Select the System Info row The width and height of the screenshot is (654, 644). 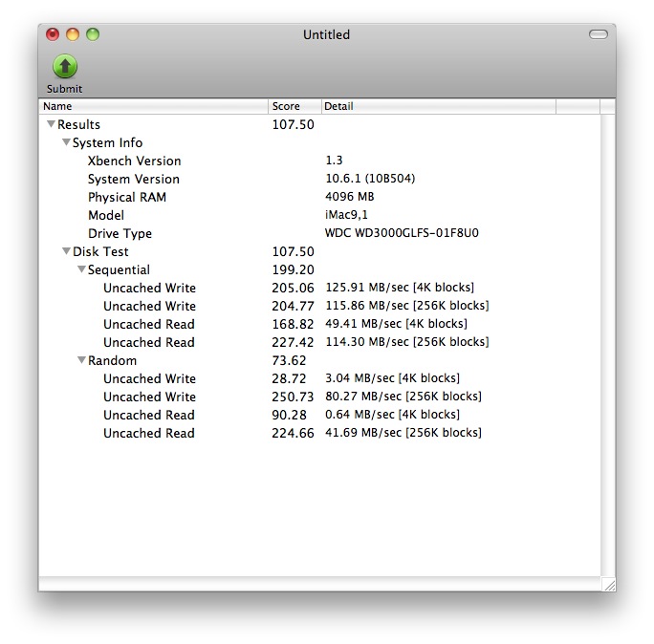(320, 142)
